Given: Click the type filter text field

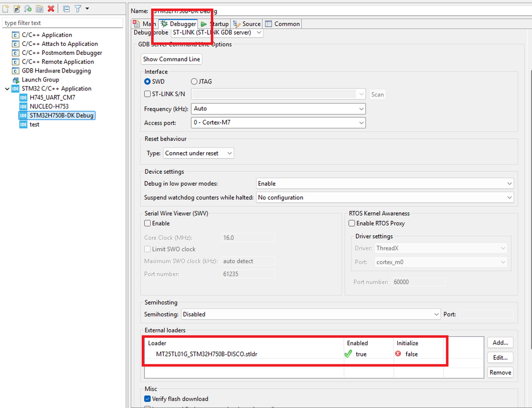Looking at the screenshot, I should [x=63, y=23].
